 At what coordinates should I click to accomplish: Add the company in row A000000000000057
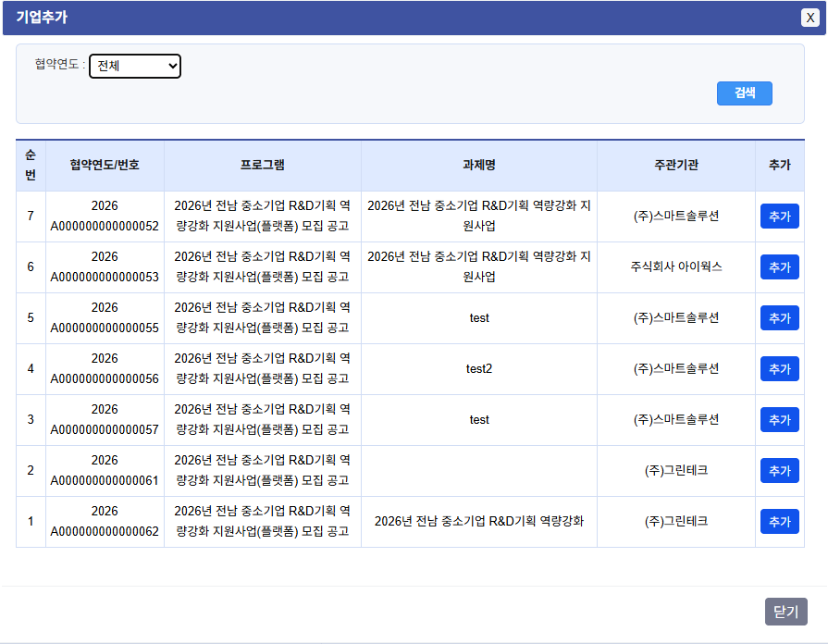pos(779,419)
